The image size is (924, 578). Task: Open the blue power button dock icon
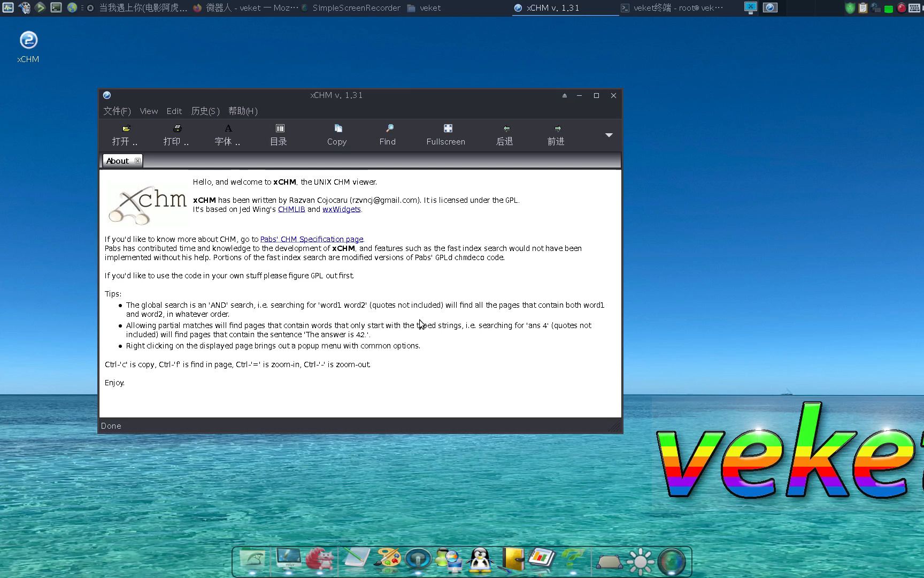[418, 560]
